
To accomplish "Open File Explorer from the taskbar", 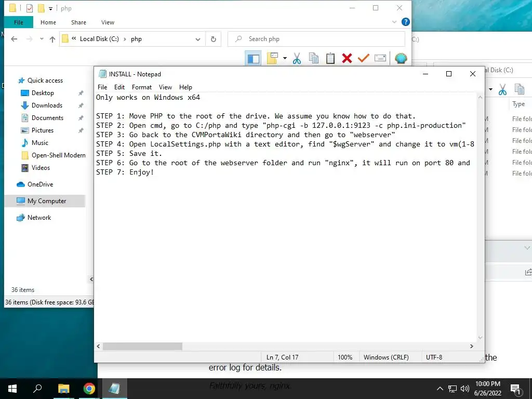I will tap(63, 389).
